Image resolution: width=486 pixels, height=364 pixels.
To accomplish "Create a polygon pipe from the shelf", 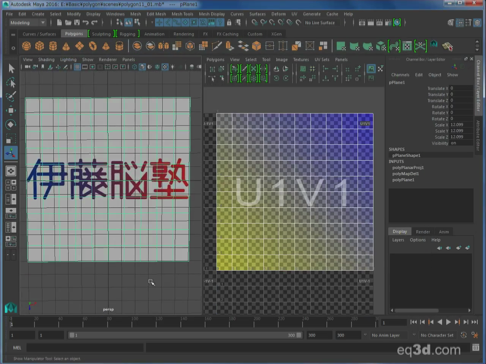I will coord(119,46).
